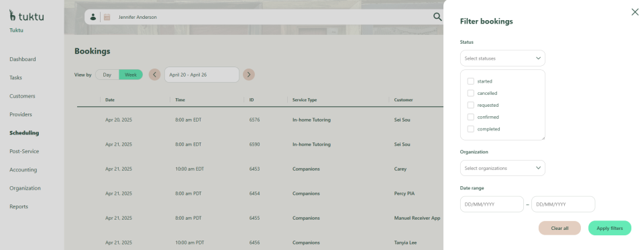Click the calendar icon in search bar
Viewport: 644px width, 250px height.
[107, 17]
